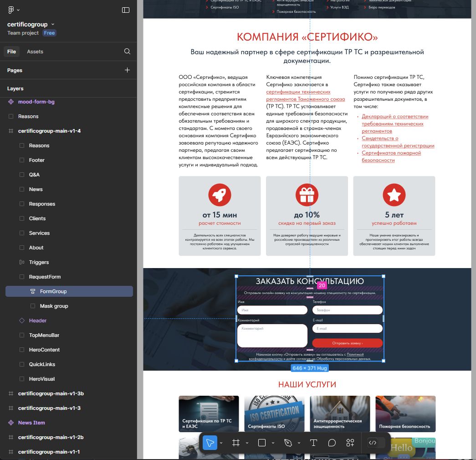Toggle Dev Mode code icon
Viewport: 476px width, 460px height.
tap(373, 443)
